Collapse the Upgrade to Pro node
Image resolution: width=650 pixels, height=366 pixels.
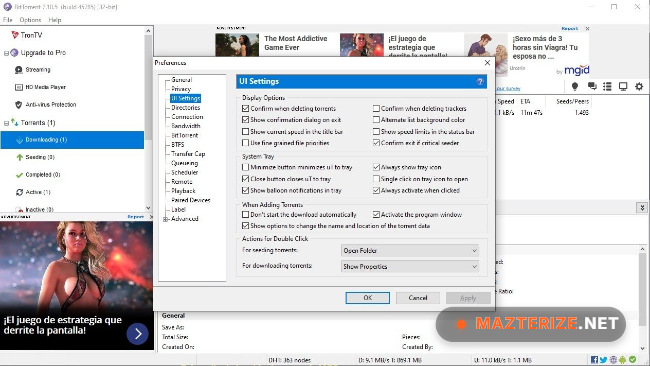tap(6, 53)
